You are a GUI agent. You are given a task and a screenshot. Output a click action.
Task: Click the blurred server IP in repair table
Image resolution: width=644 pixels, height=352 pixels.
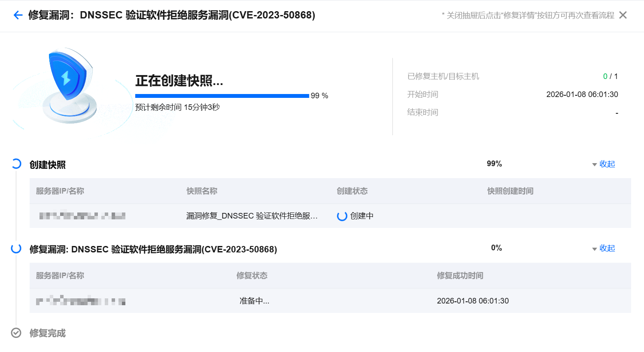(x=81, y=301)
